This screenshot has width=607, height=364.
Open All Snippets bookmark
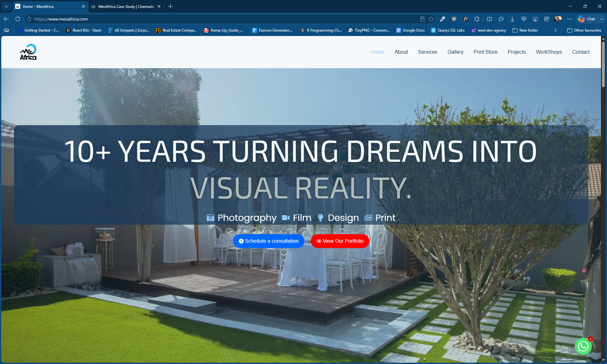click(129, 30)
